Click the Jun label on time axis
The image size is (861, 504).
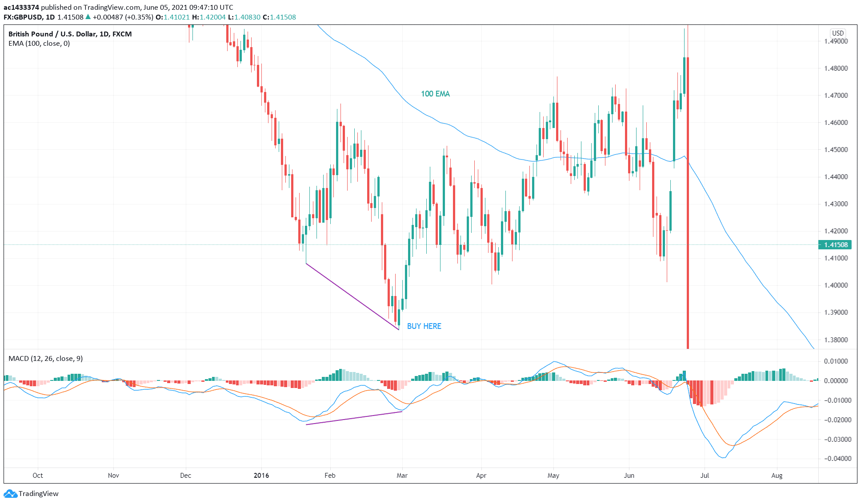tap(629, 475)
